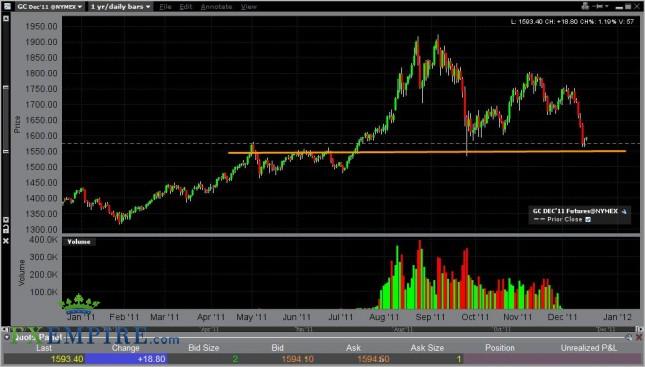The height and width of the screenshot is (367, 645).
Task: Click the 1550.00 price axis label
Action: [41, 151]
